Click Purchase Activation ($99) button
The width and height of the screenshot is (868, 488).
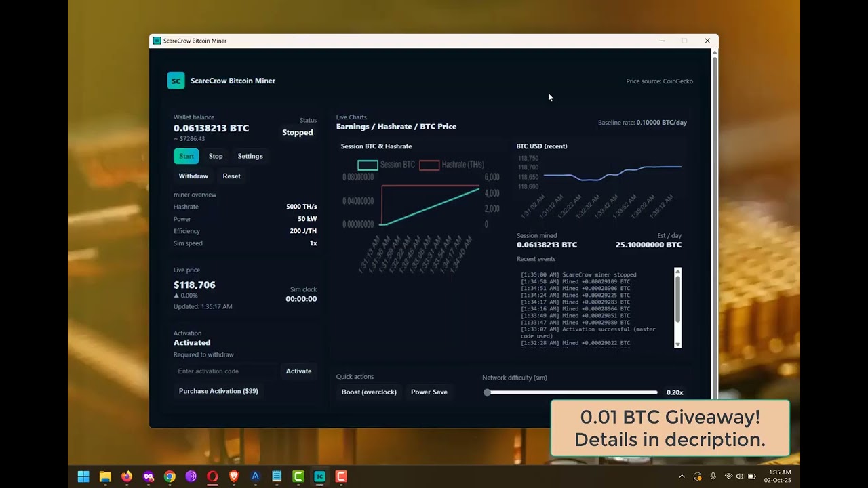pos(218,391)
